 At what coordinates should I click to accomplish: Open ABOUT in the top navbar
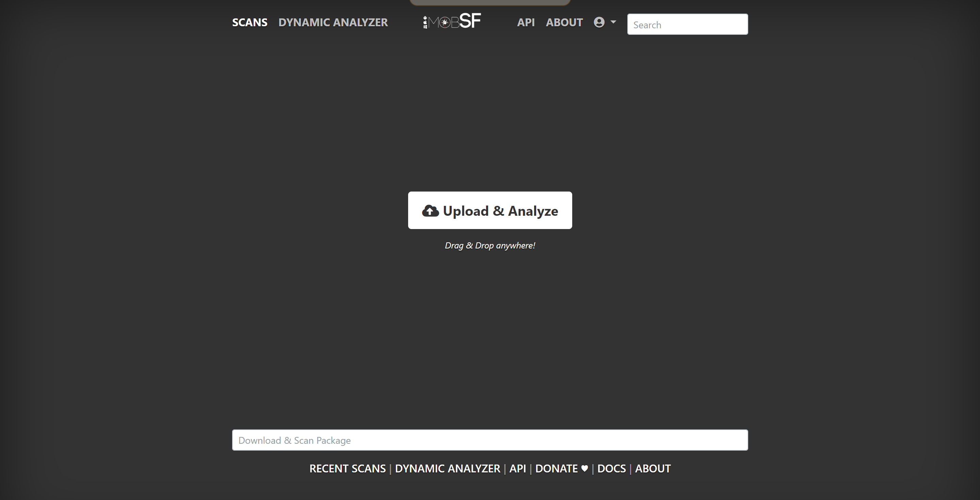pos(564,22)
